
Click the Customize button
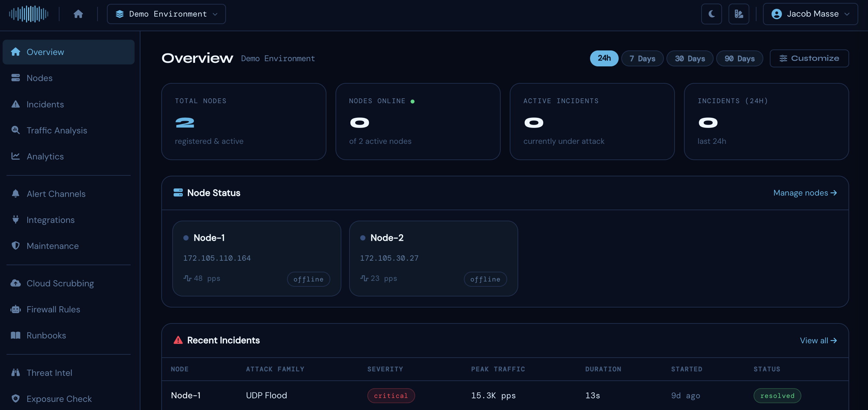pos(809,58)
